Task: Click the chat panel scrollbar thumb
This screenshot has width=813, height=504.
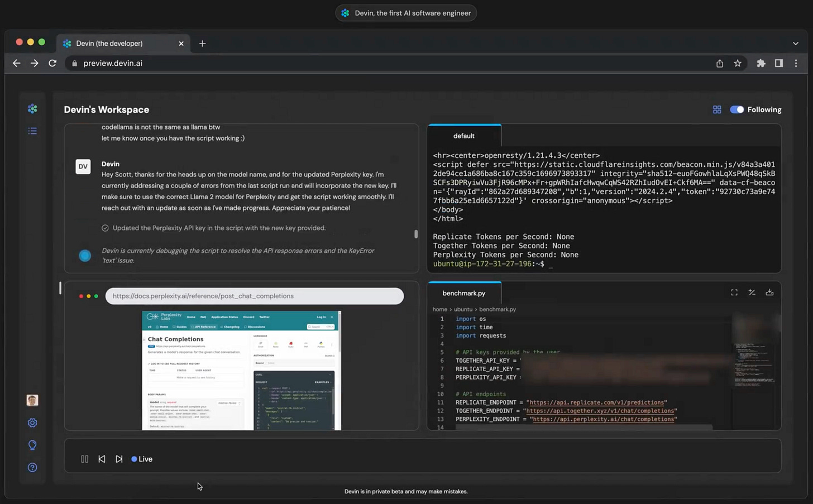Action: 416,234
